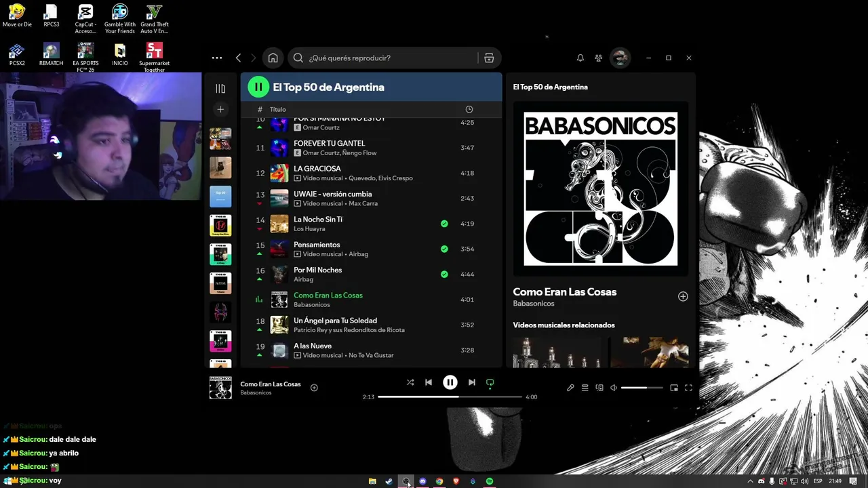Open the Browse icon in search bar
The height and width of the screenshot is (488, 868).
point(489,58)
